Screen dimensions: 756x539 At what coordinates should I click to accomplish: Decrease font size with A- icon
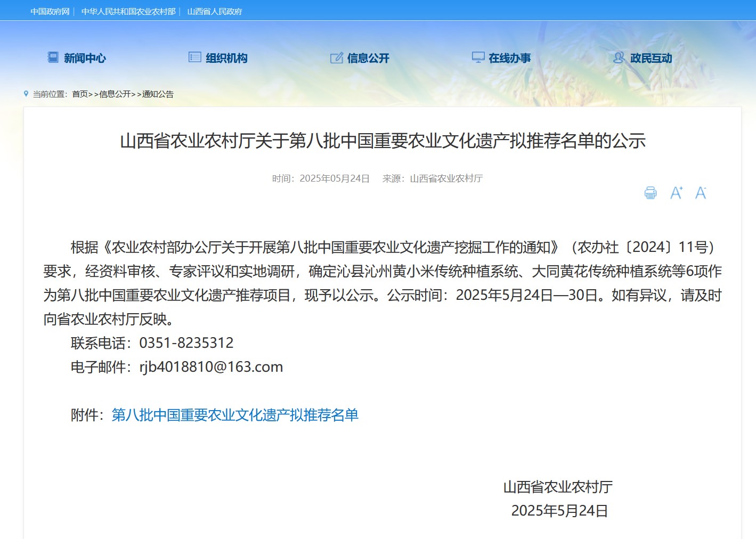tap(701, 193)
